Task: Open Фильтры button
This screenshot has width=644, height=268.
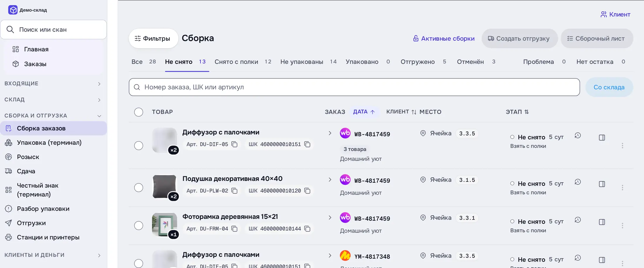Action: [x=153, y=38]
